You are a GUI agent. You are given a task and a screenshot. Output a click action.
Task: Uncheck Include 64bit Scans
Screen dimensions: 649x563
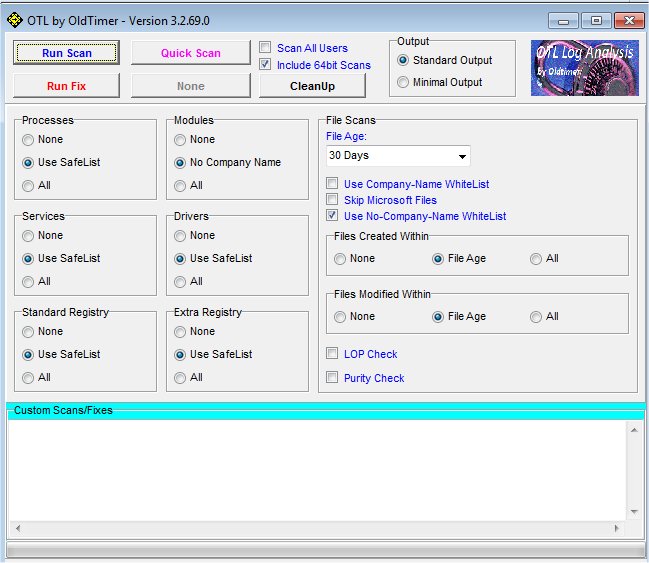pyautogui.click(x=265, y=65)
